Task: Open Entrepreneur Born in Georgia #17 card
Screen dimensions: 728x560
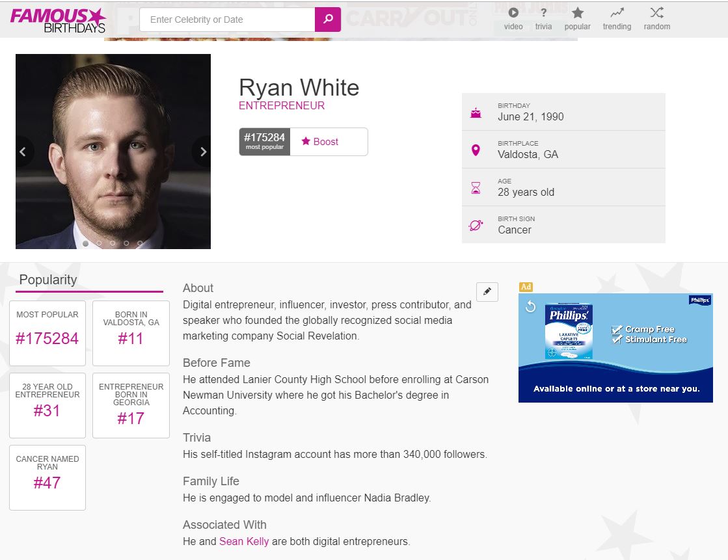Action: pos(131,405)
